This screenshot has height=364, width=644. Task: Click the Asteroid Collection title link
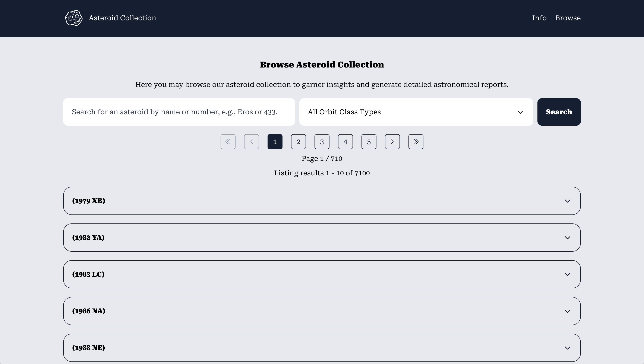pyautogui.click(x=122, y=18)
